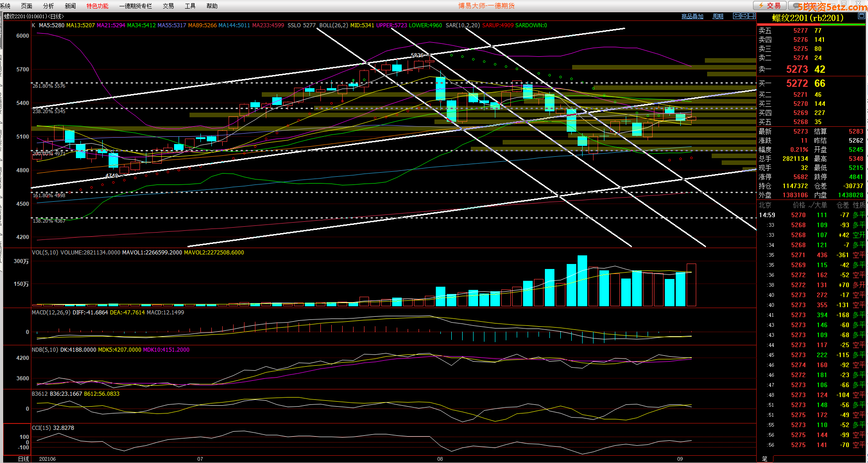Click the B3612 indicator label

pos(40,394)
